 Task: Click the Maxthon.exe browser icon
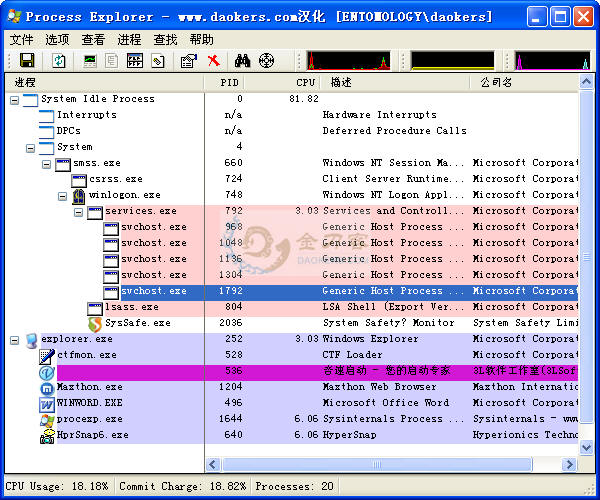tap(47, 388)
